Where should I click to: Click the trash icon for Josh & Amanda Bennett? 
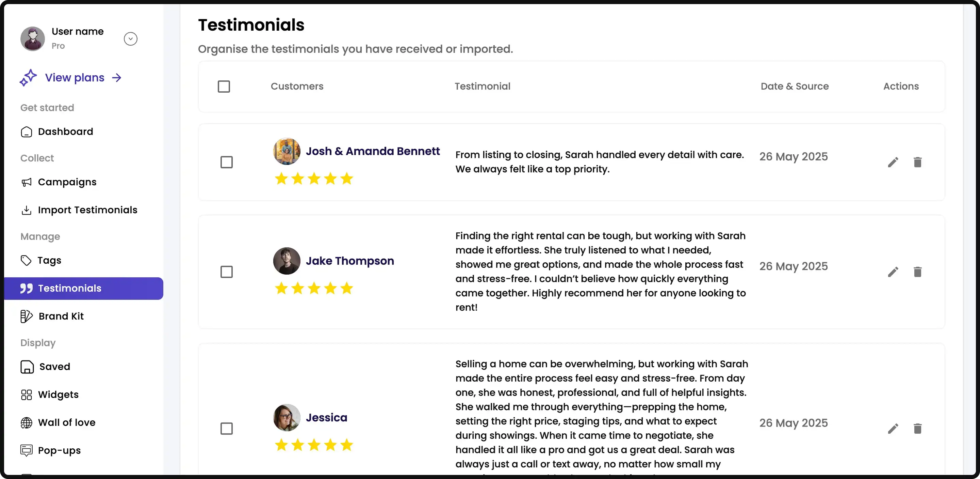click(917, 162)
